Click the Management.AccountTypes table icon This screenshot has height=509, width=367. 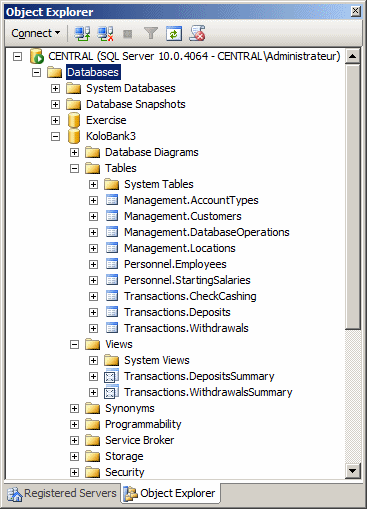click(x=112, y=200)
